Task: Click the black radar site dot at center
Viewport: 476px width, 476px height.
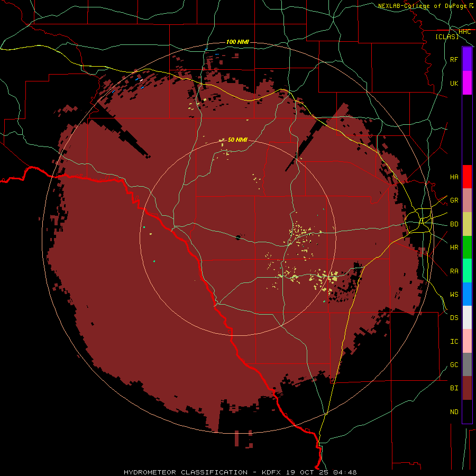Action: tap(238, 237)
